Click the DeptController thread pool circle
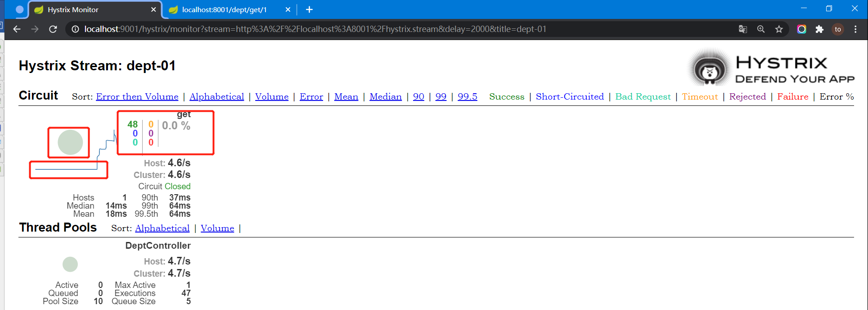 [x=70, y=264]
